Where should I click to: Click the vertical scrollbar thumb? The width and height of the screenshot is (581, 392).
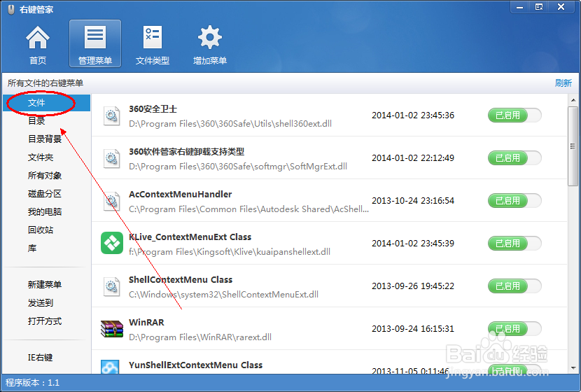pos(573,146)
